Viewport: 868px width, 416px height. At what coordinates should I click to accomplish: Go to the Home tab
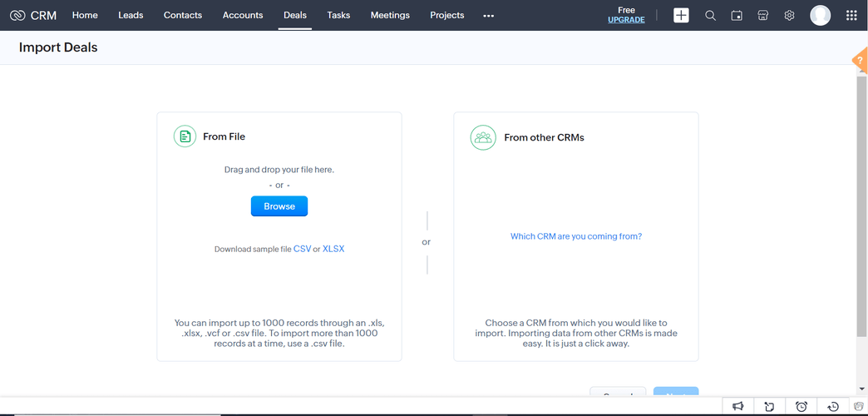[x=85, y=16]
